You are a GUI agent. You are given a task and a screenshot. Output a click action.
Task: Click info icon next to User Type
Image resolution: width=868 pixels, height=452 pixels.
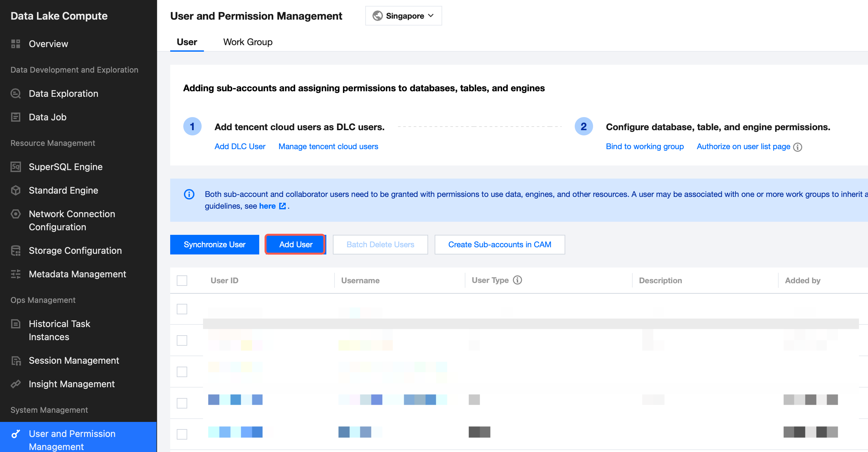[517, 280]
